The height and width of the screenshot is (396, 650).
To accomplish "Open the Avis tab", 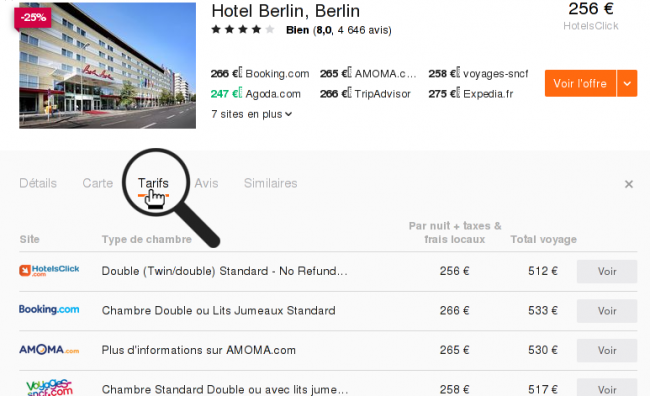I will pos(206,183).
